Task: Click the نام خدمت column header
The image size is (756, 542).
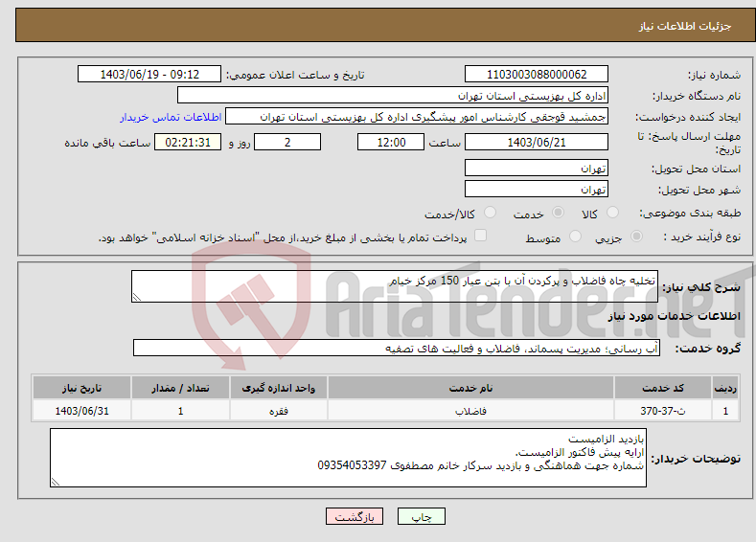Action: click(470, 388)
